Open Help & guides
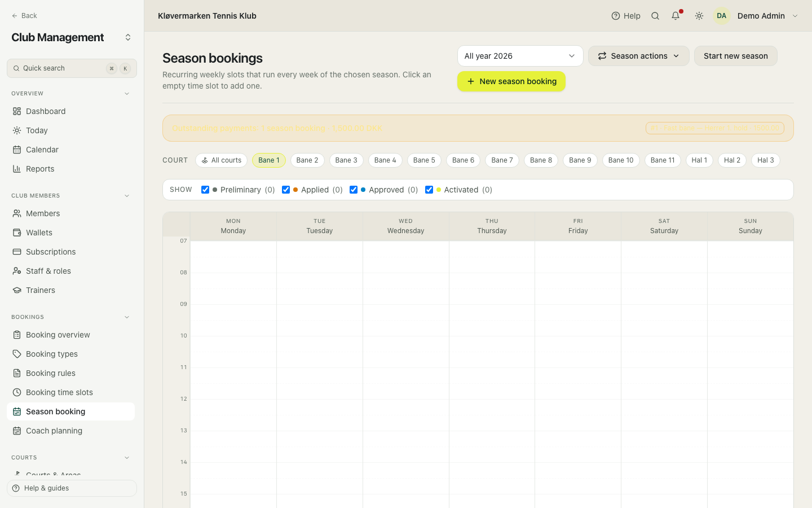This screenshot has width=812, height=508. (72, 488)
